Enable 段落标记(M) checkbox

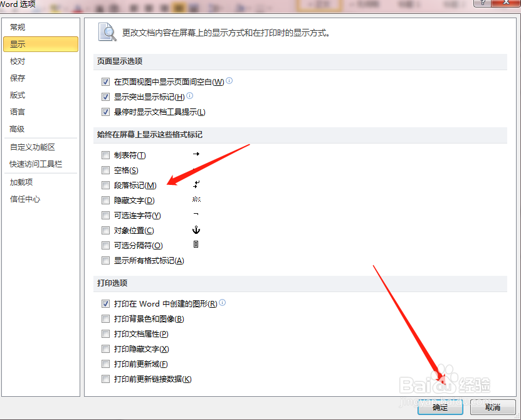click(x=105, y=185)
